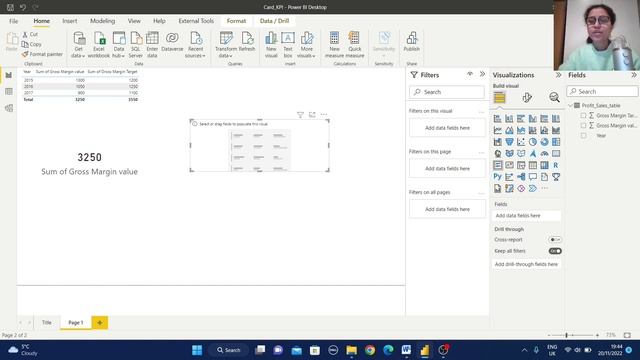Insert a Text box
640x360 pixels.
(x=288, y=45)
